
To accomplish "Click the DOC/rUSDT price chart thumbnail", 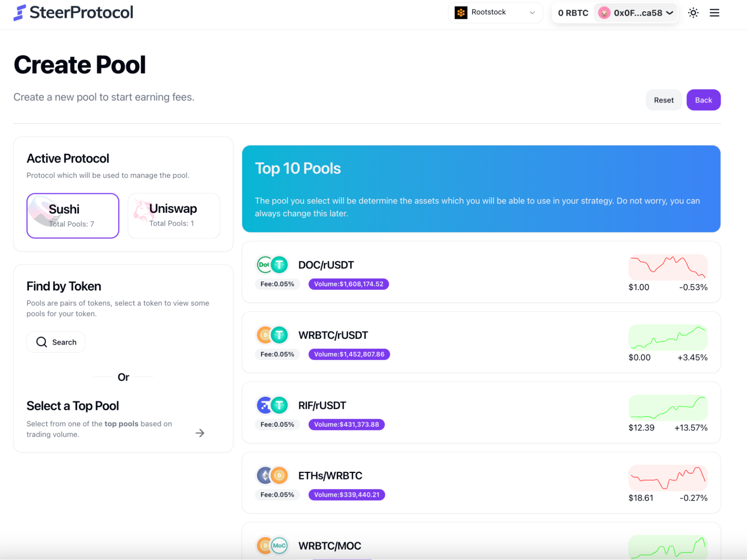I will point(668,267).
